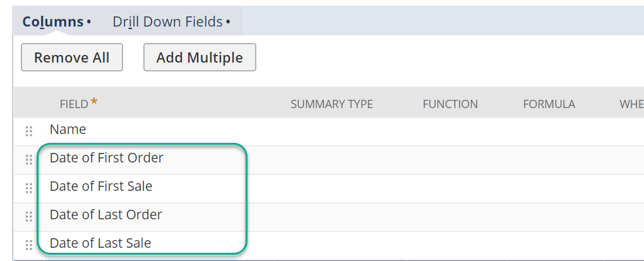Image resolution: width=644 pixels, height=261 pixels.
Task: Click the Formula column header
Action: [x=549, y=104]
